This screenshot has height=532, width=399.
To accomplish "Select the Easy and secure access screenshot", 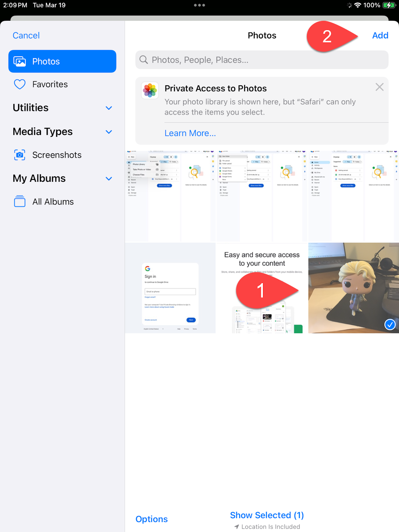I will pos(262,288).
